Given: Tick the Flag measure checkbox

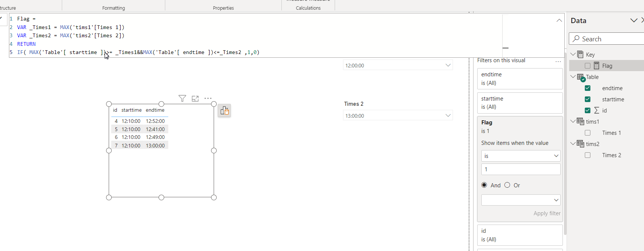Looking at the screenshot, I should pyautogui.click(x=587, y=66).
